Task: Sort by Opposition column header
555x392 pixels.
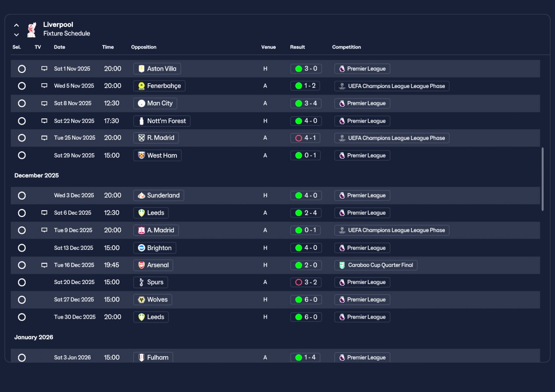Action: click(144, 47)
